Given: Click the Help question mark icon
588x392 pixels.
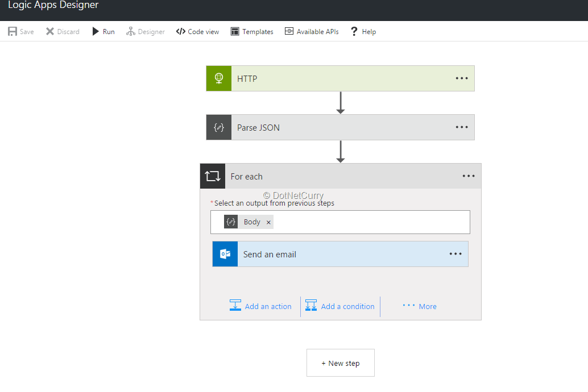Looking at the screenshot, I should [x=354, y=31].
